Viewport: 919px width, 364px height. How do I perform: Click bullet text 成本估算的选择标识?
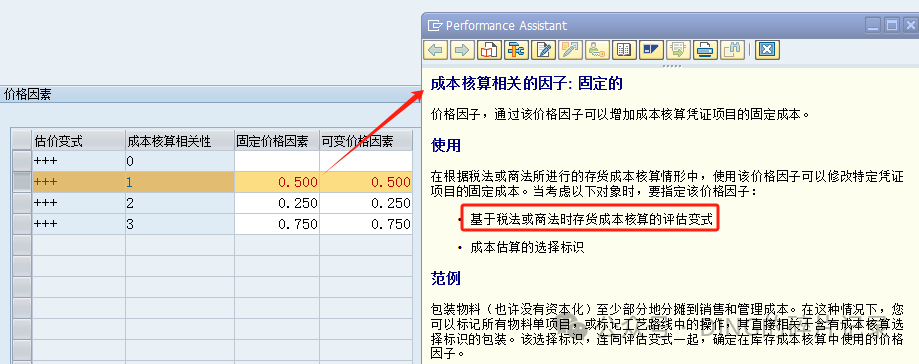coord(527,247)
